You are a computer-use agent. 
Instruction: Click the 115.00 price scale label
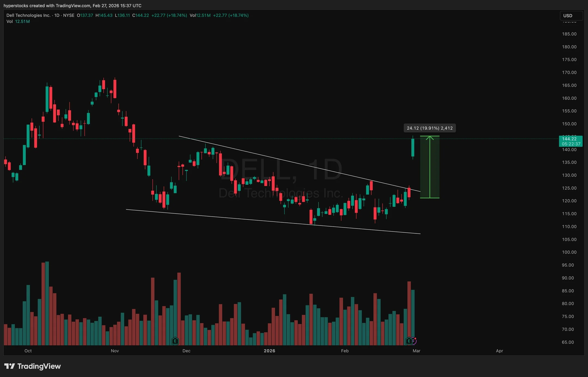pyautogui.click(x=569, y=214)
